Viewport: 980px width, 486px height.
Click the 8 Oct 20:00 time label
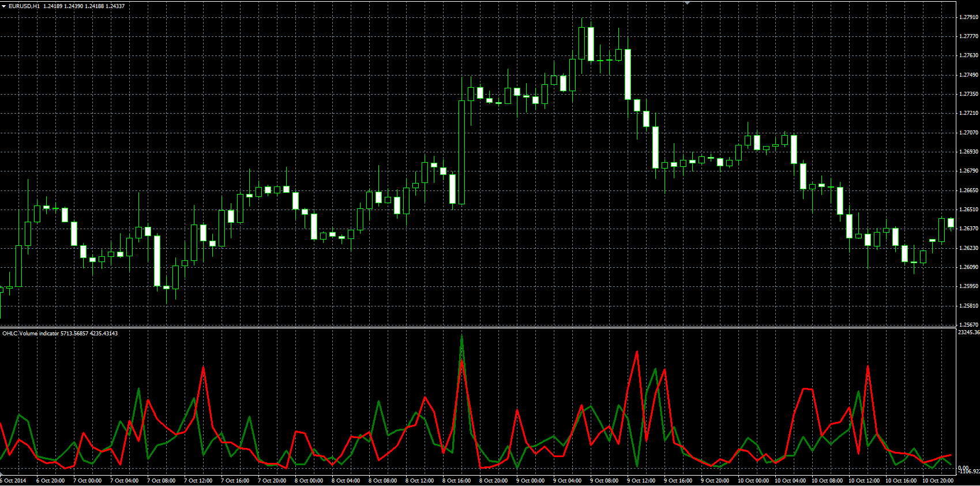tap(494, 481)
